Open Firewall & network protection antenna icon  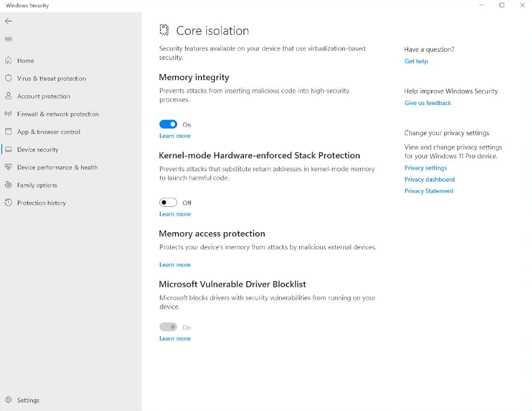click(x=9, y=114)
